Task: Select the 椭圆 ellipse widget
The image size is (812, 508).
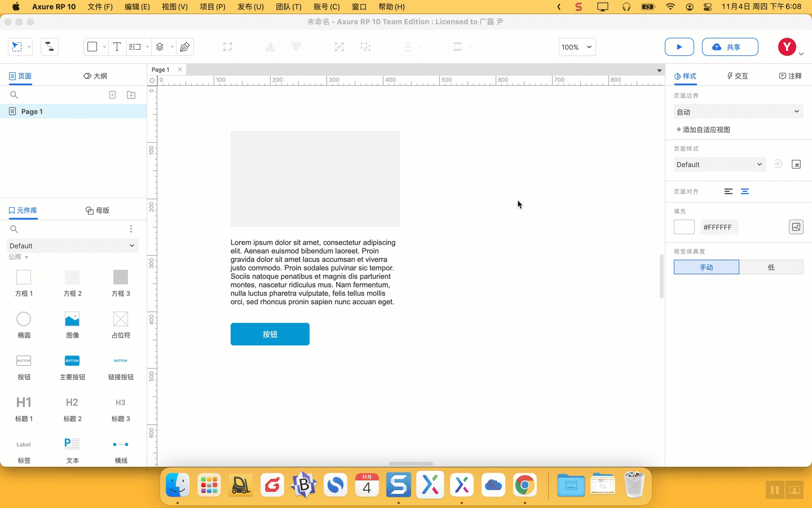Action: pyautogui.click(x=24, y=325)
